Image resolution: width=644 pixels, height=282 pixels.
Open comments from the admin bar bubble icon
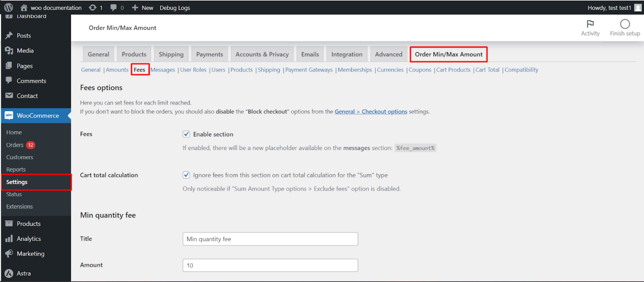[113, 7]
